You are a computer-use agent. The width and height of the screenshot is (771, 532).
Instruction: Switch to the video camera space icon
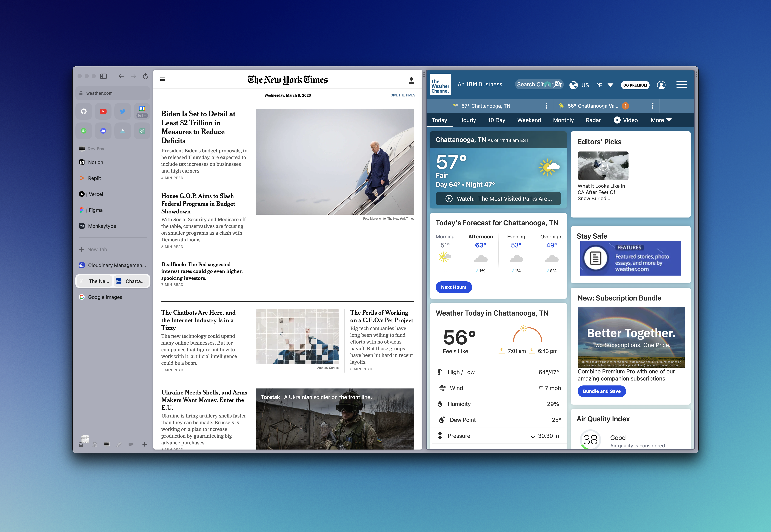coord(131,444)
